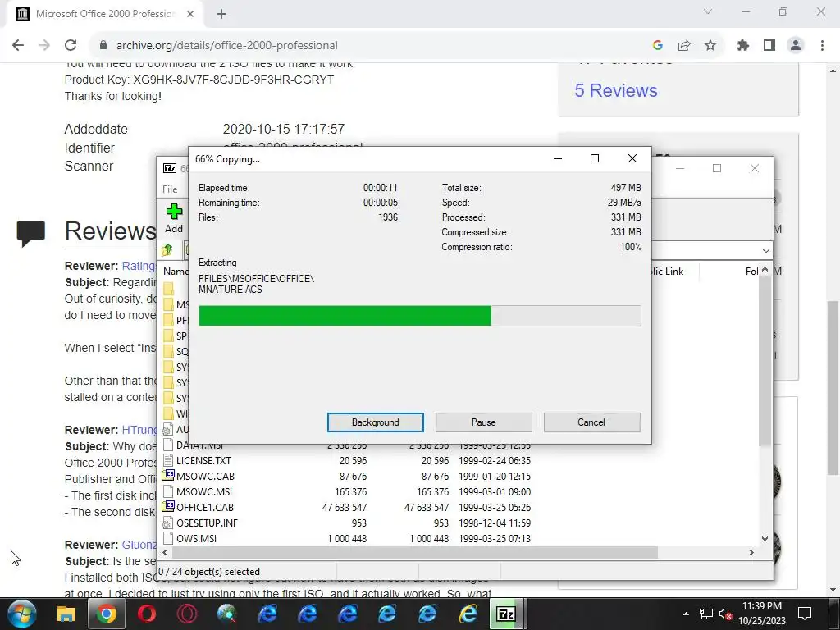Select MSOWC.CAB file row
Viewport: 840px width, 630px height.
(x=347, y=477)
